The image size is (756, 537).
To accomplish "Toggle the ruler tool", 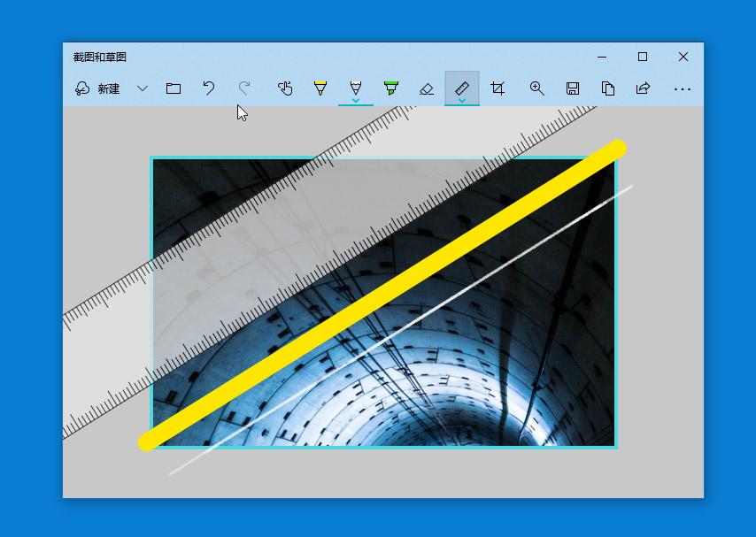I will click(462, 88).
